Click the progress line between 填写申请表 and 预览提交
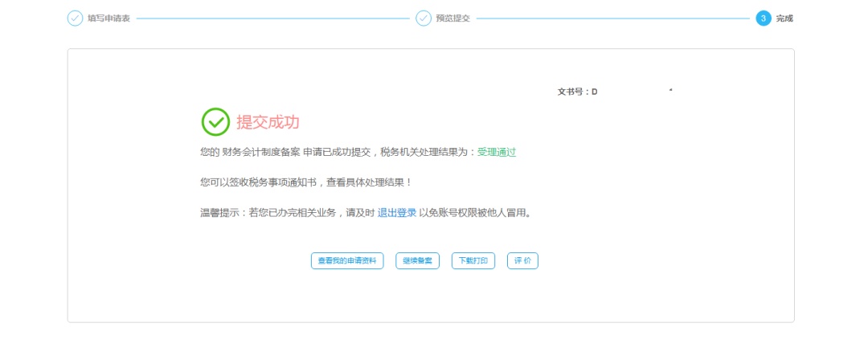This screenshot has width=868, height=356. 273,18
